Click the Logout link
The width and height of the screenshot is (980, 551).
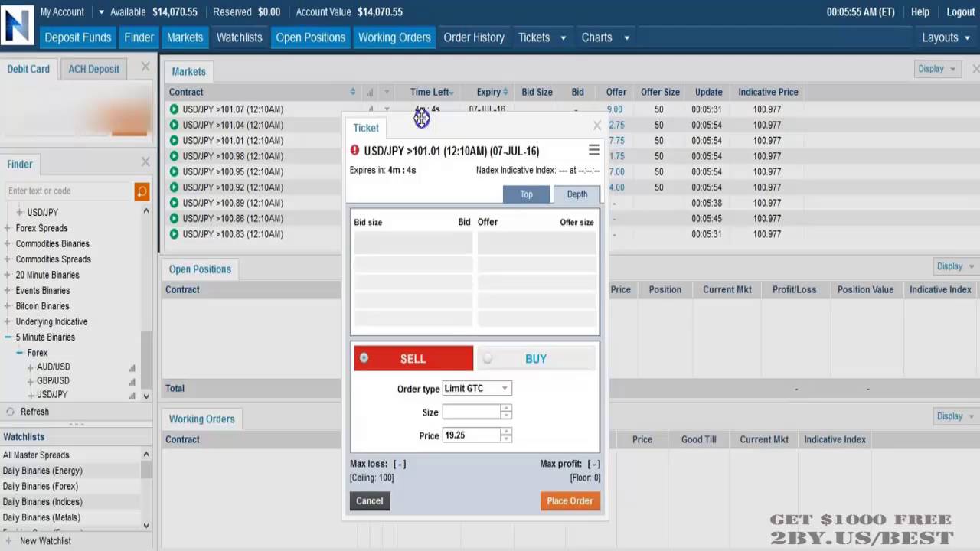pos(960,12)
